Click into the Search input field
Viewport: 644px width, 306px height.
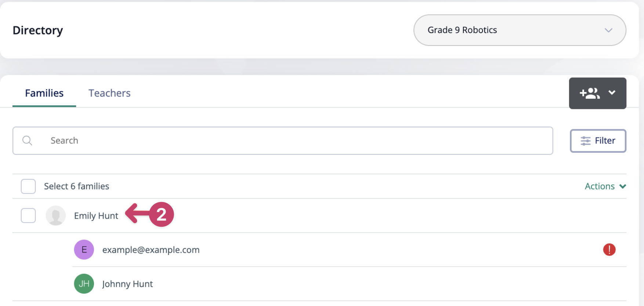click(x=283, y=141)
